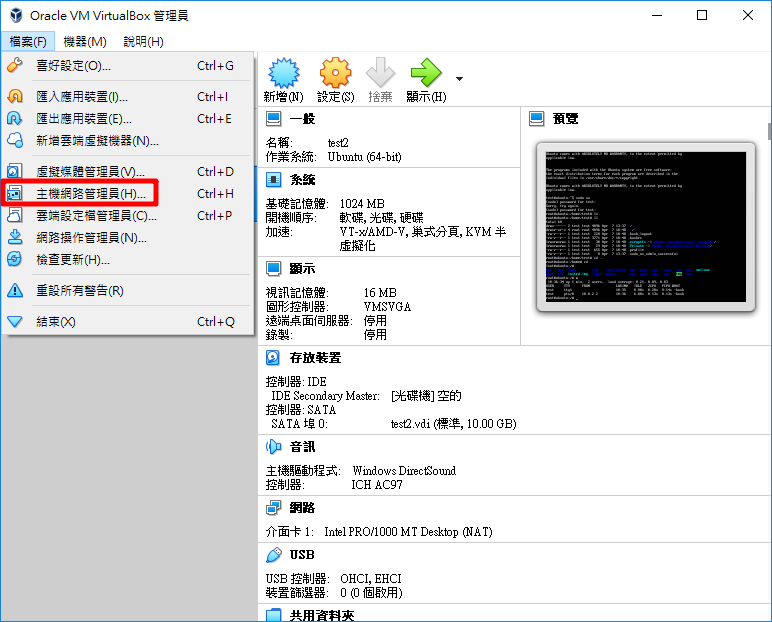Open the 機器(M) menu
The width and height of the screenshot is (772, 622).
(x=85, y=41)
